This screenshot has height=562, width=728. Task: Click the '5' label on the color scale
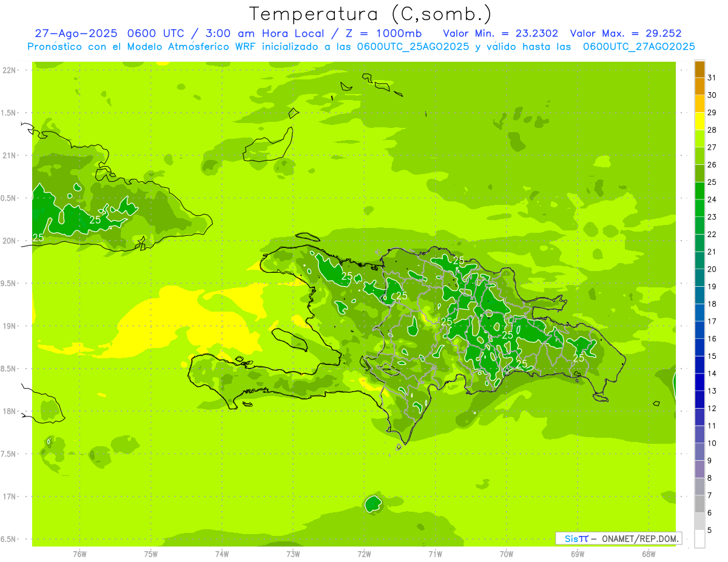click(x=710, y=530)
